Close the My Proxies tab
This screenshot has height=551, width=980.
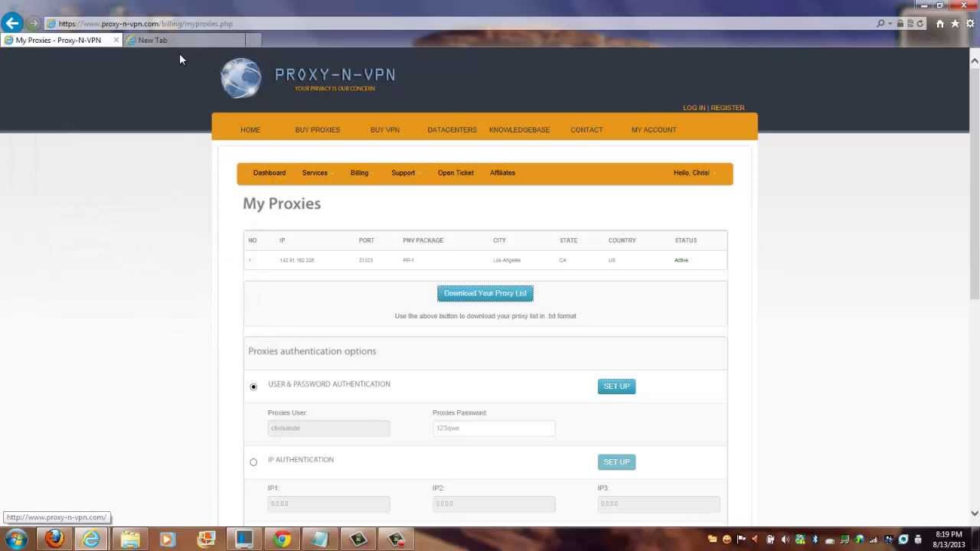pos(116,40)
